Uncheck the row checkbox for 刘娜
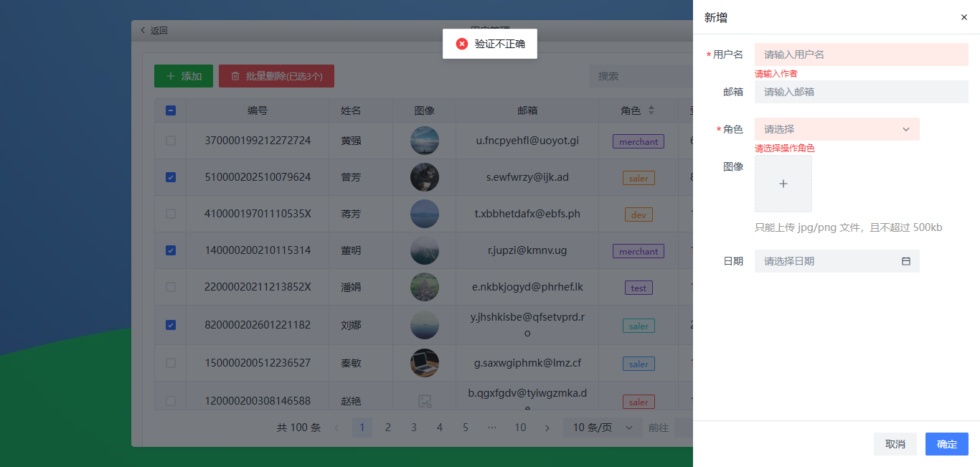The image size is (980, 467). [x=171, y=325]
